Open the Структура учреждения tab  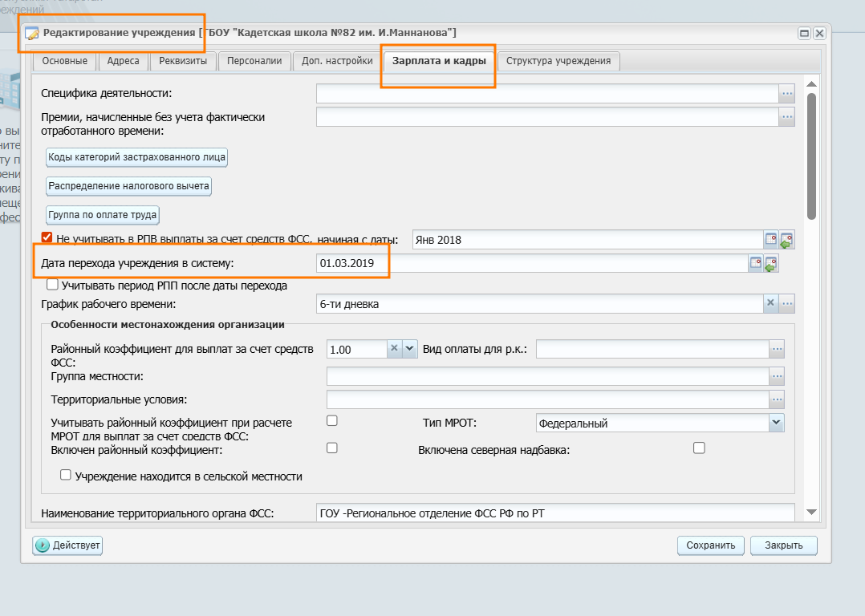click(x=558, y=61)
